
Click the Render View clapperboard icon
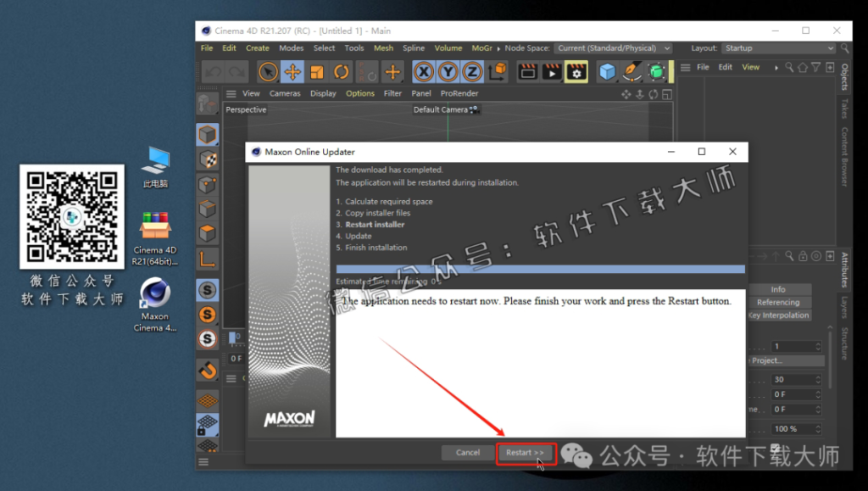tap(527, 72)
